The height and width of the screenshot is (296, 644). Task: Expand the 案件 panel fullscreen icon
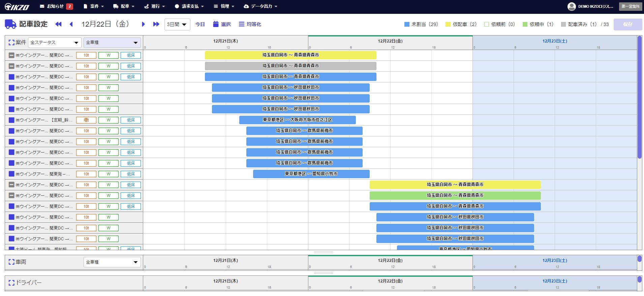coord(11,43)
